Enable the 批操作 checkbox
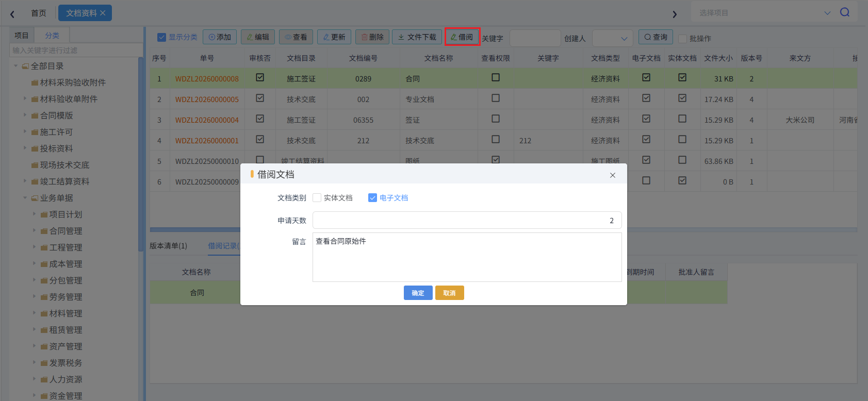This screenshot has width=868, height=401. coord(682,39)
